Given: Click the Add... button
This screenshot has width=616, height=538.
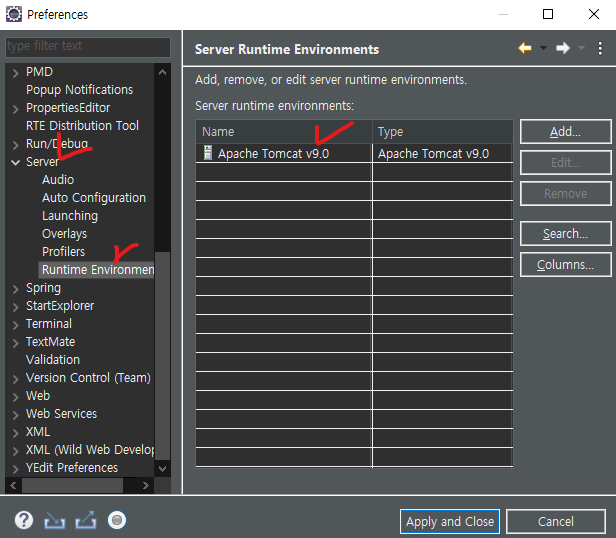Looking at the screenshot, I should pos(565,132).
